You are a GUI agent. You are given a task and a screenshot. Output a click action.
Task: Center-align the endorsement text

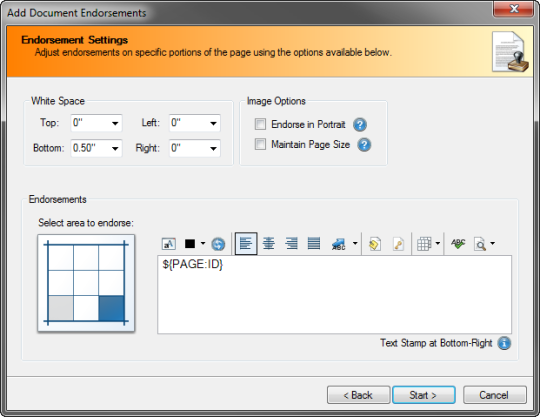click(x=269, y=244)
